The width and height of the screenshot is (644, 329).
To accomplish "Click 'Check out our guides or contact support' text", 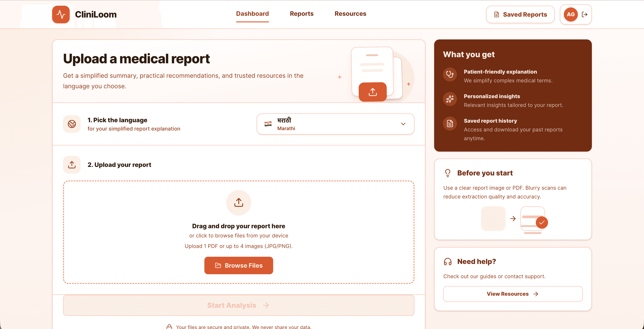I will point(494,276).
